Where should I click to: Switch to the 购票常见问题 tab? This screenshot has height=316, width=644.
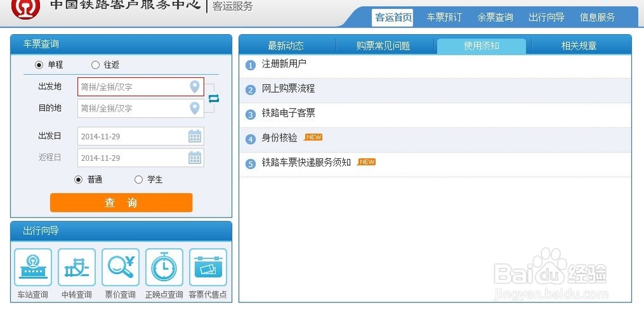383,46
